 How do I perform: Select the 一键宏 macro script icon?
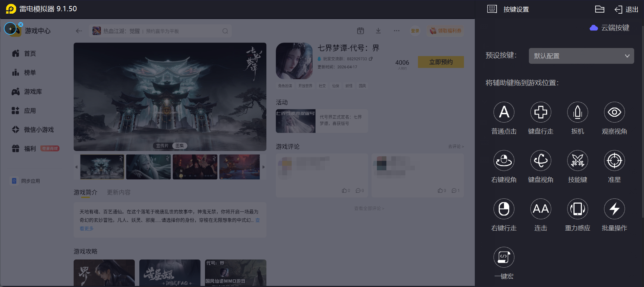(x=504, y=257)
